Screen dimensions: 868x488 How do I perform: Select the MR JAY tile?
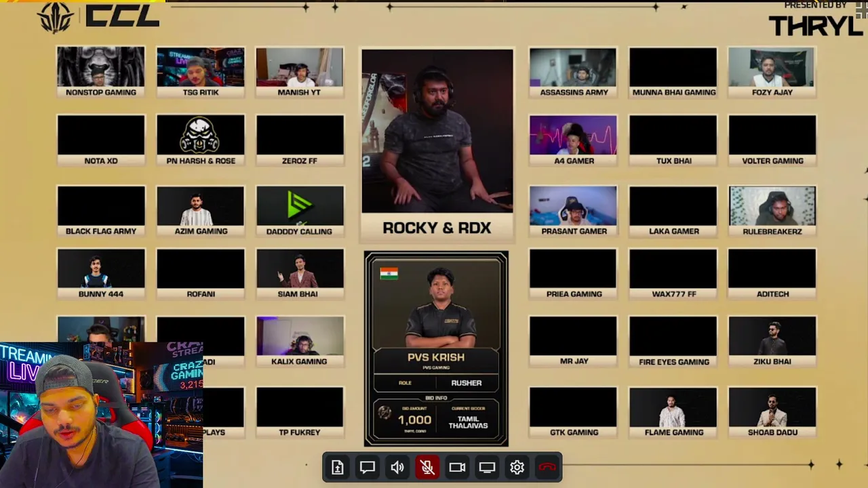(574, 342)
